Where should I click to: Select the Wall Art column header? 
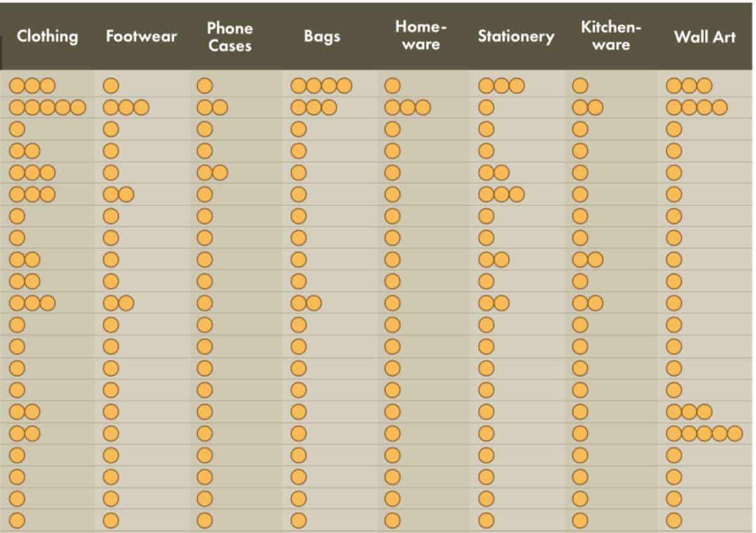(x=704, y=37)
